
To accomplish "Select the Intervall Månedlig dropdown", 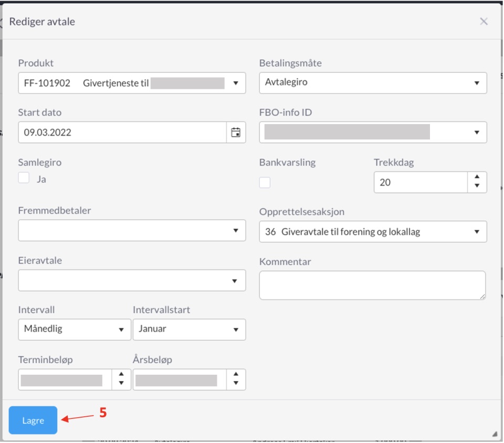I will point(75,329).
